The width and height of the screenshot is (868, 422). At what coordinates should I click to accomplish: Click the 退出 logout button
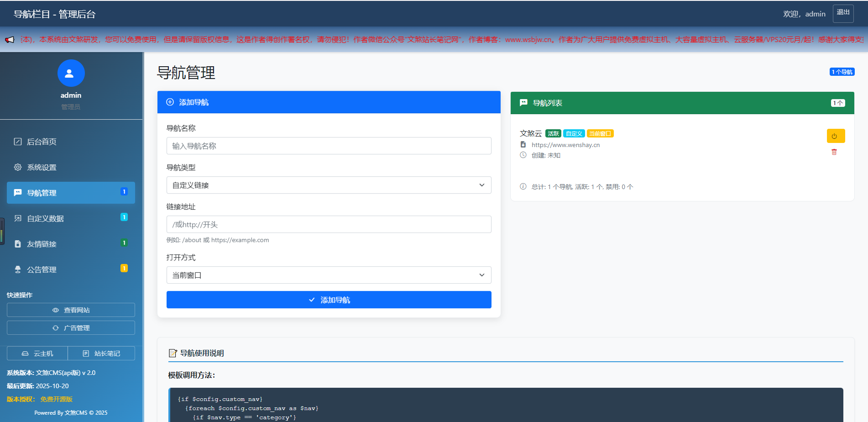coord(842,13)
